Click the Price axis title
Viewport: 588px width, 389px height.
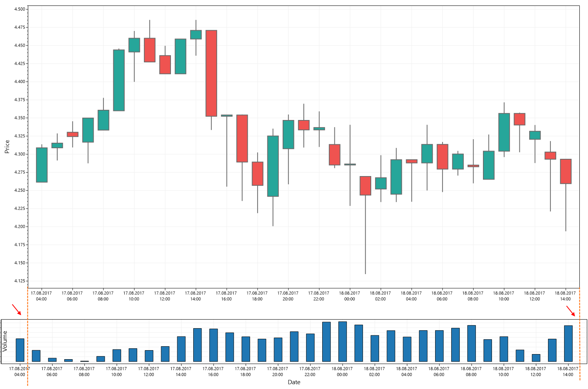7,147
